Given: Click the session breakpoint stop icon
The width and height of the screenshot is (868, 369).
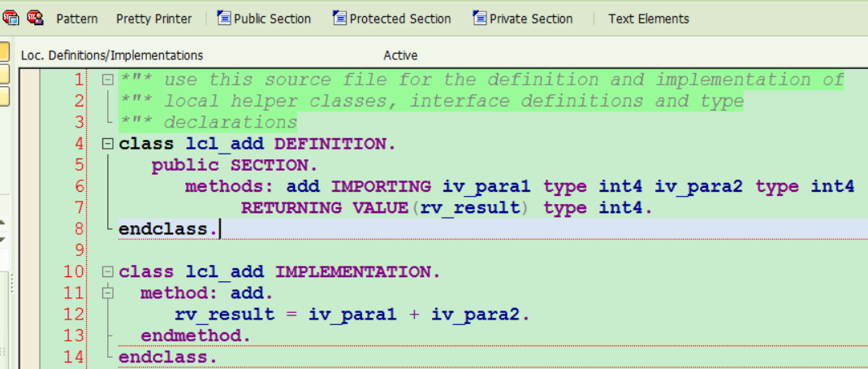Looking at the screenshot, I should click(x=11, y=18).
